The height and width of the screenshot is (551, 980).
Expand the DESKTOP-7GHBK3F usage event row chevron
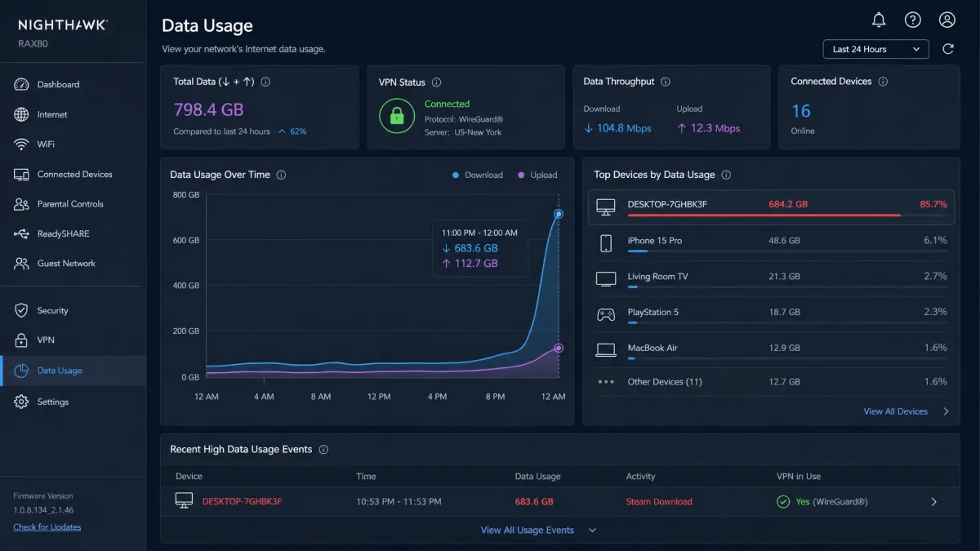934,502
